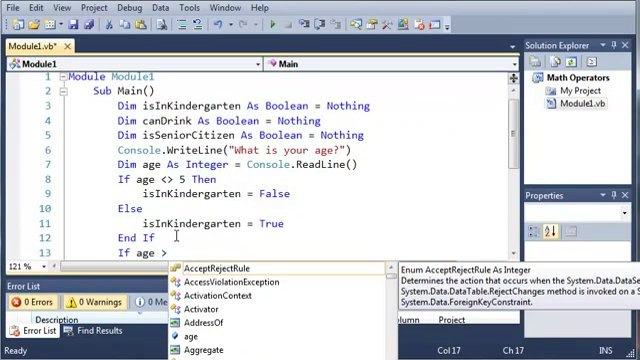Collapse the Sub Main code region

63,91
